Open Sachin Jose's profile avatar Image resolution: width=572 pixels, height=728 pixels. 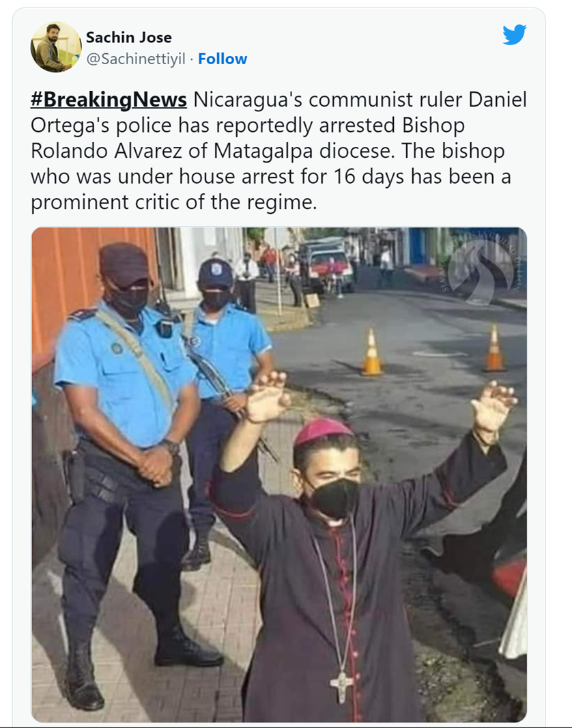pyautogui.click(x=56, y=47)
